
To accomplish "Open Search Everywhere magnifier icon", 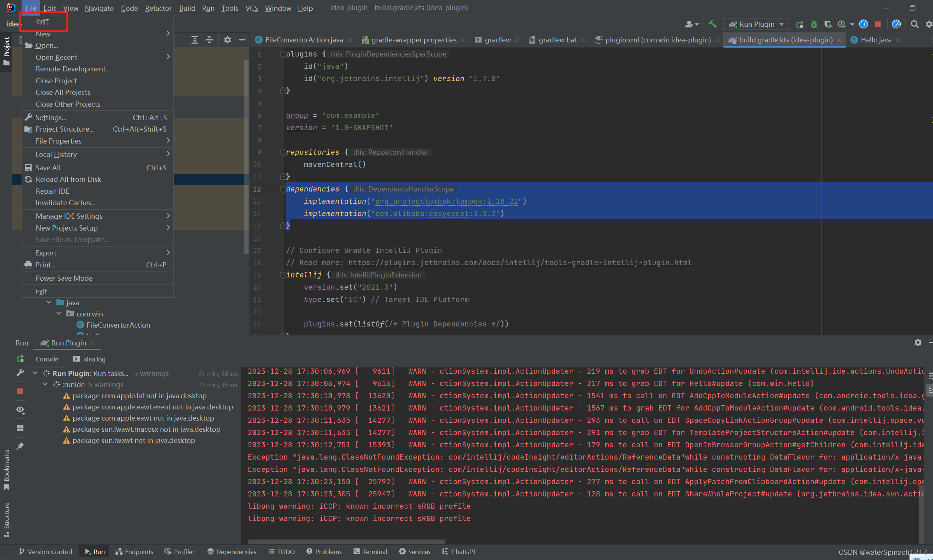I will point(914,24).
